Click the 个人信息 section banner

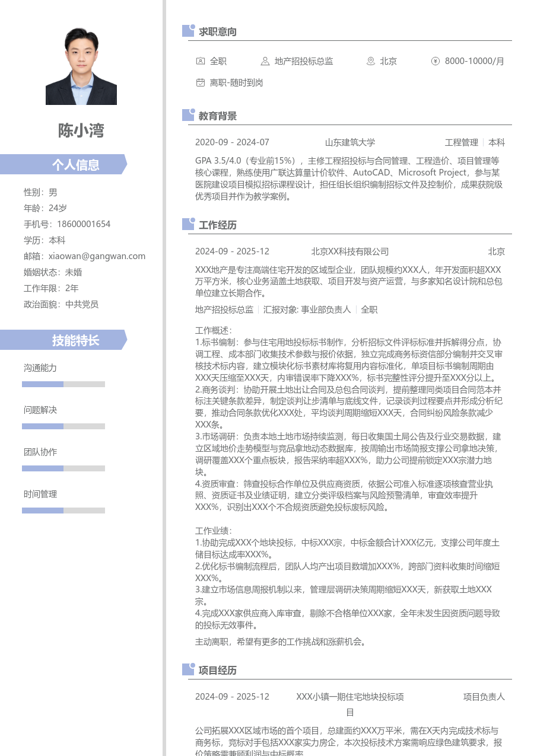point(63,164)
